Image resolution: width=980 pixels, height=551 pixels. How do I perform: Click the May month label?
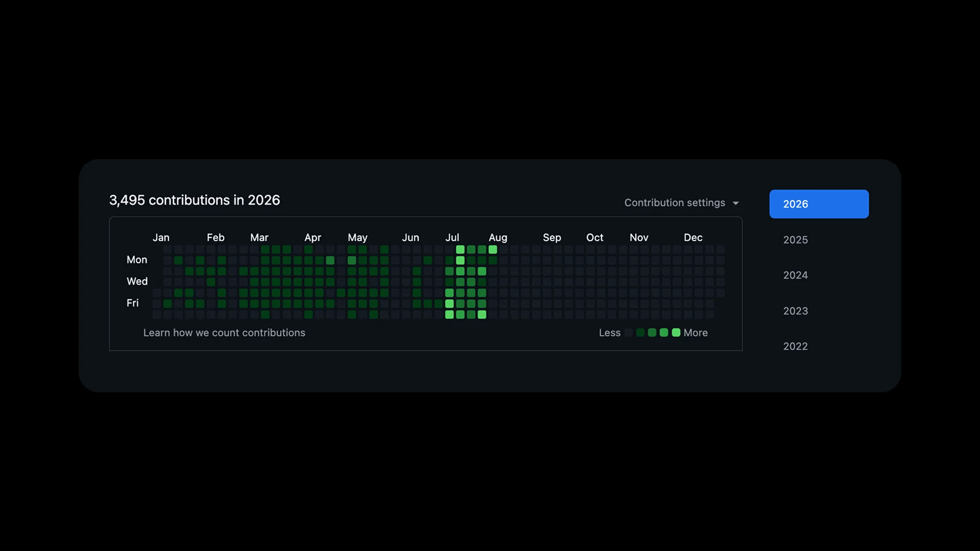click(x=357, y=237)
